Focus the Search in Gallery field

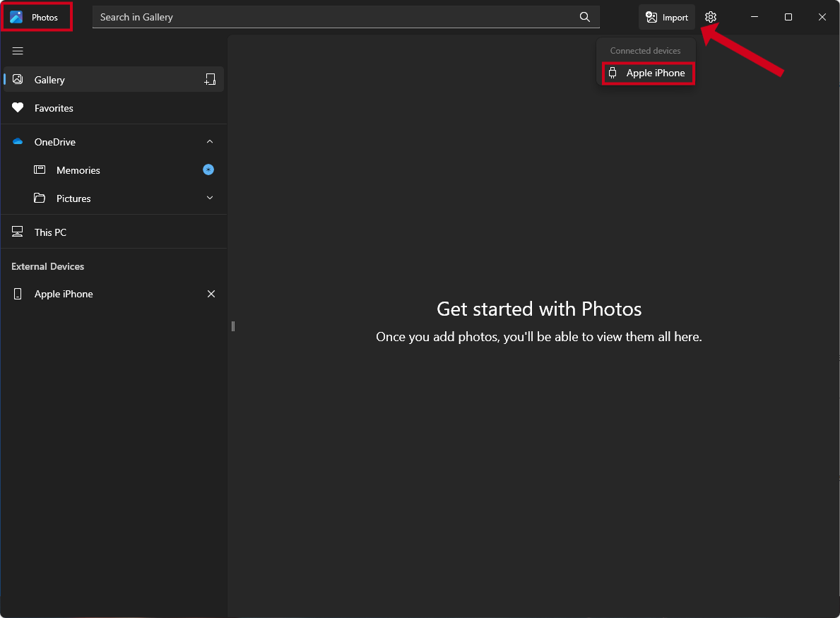[346, 17]
